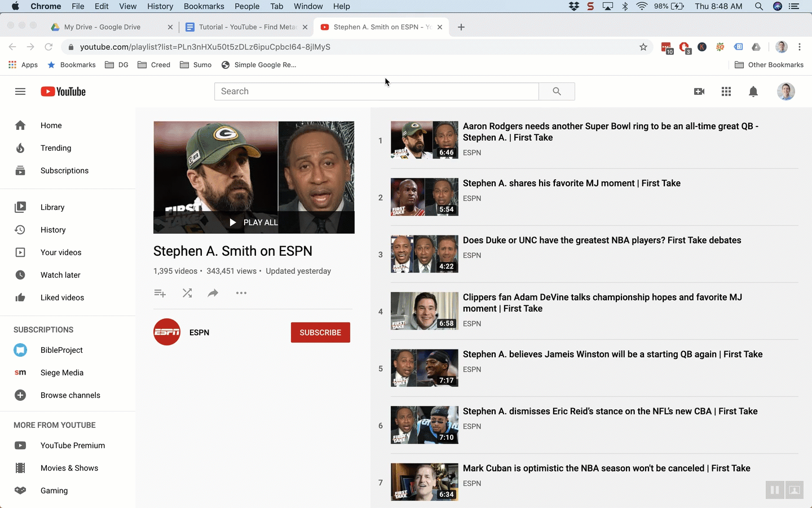Open the notifications bell
The width and height of the screenshot is (812, 508).
[x=753, y=91]
